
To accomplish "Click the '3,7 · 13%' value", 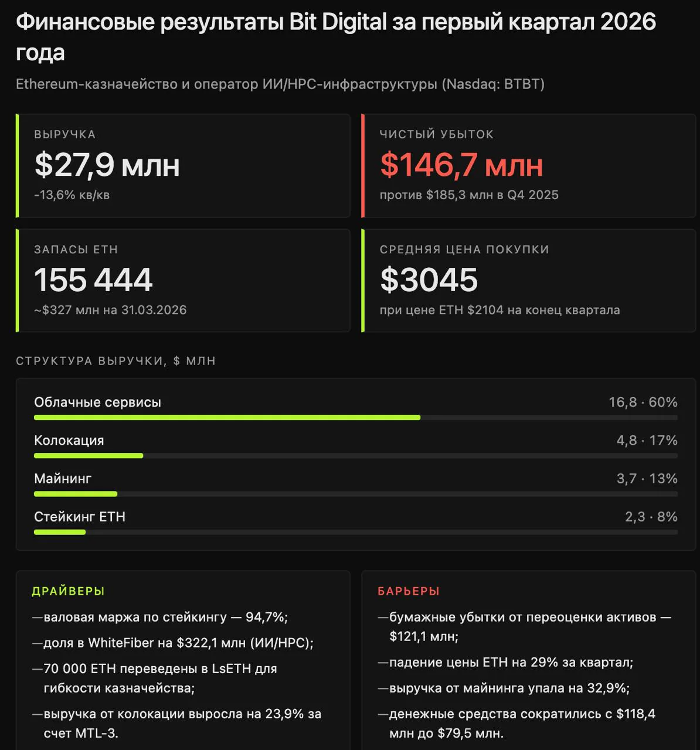I will pyautogui.click(x=647, y=479).
